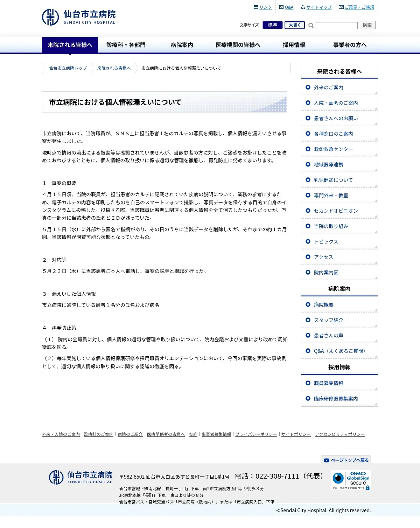Open footer link 事業者募集情報

point(216,434)
